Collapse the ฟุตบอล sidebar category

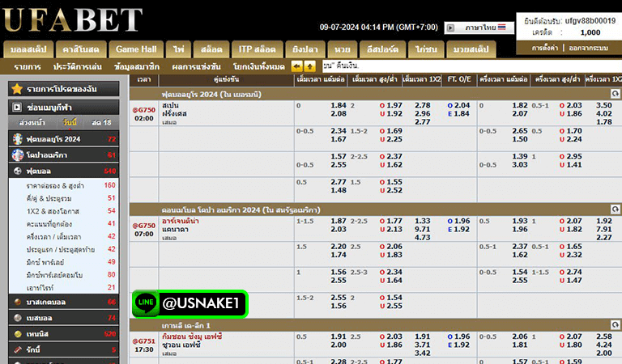tap(63, 171)
